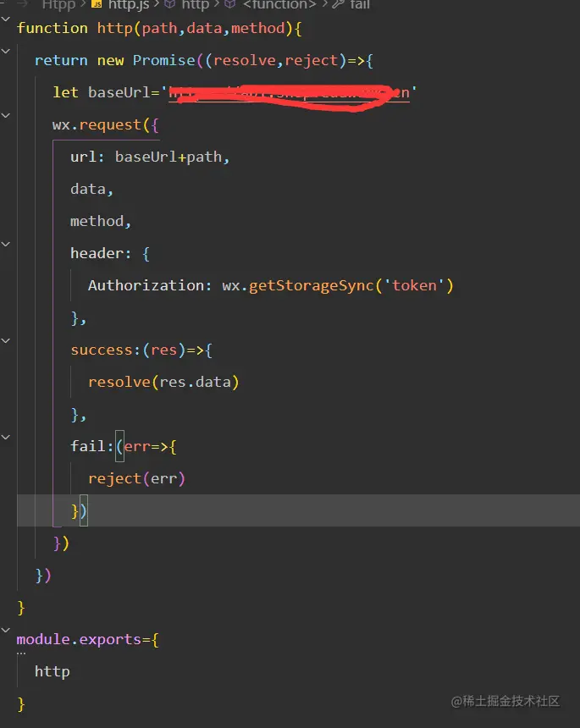This screenshot has width=580, height=728.
Task: Click the 'token' string literal
Action: pos(415,285)
